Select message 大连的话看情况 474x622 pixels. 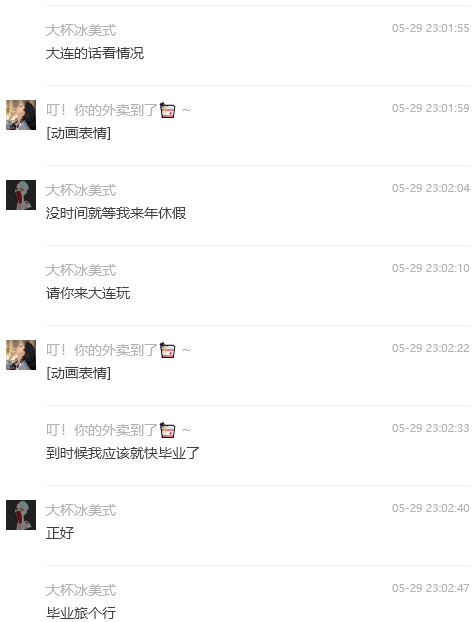95,53
